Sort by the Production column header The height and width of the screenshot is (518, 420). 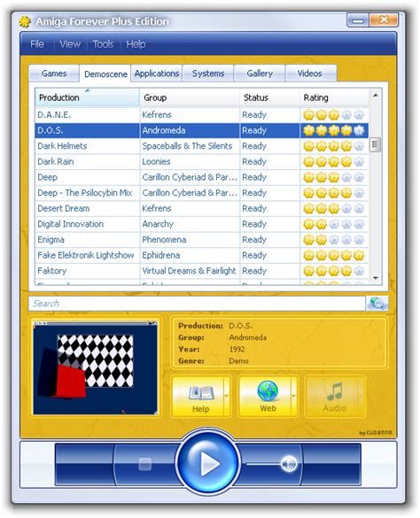coord(88,97)
